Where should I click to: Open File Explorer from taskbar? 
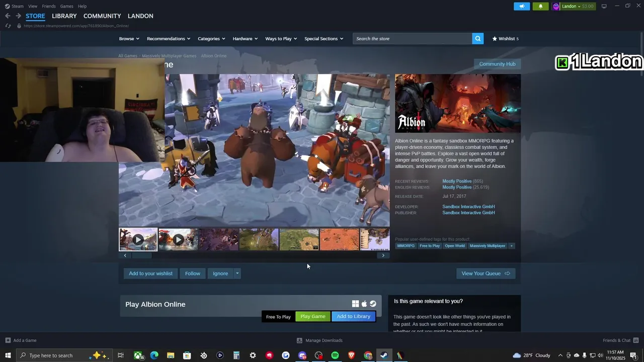pyautogui.click(x=171, y=355)
